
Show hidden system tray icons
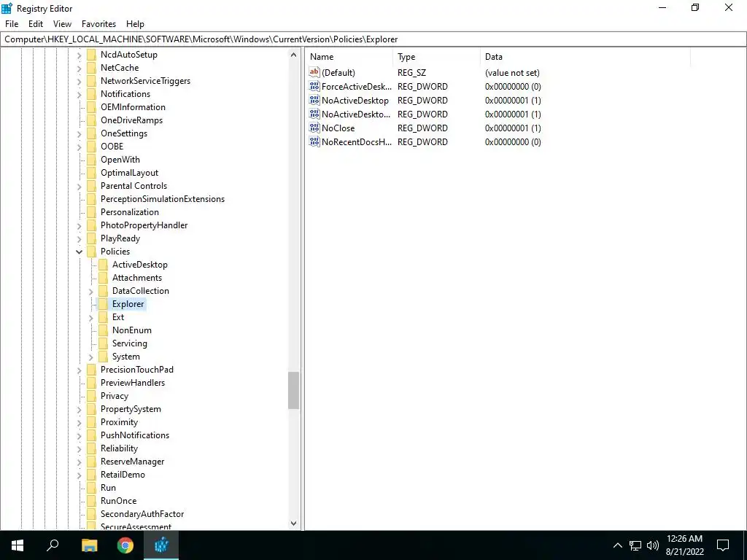[x=617, y=545]
